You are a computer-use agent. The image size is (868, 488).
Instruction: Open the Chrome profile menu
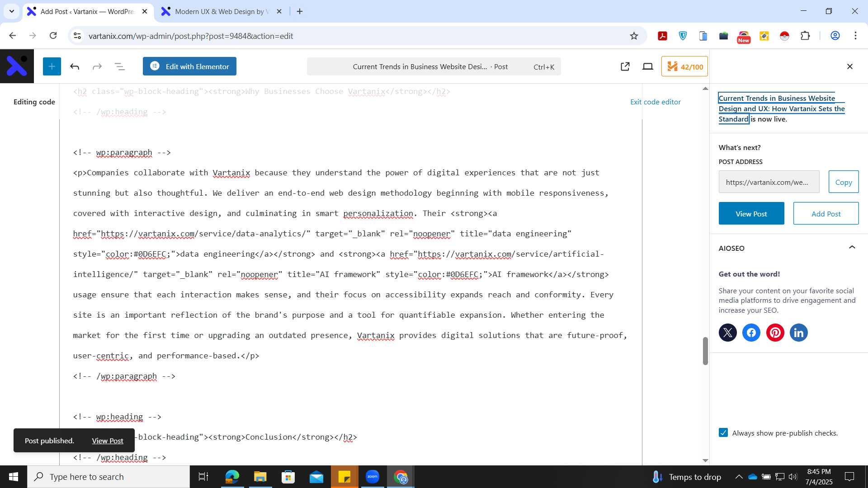[x=835, y=36]
